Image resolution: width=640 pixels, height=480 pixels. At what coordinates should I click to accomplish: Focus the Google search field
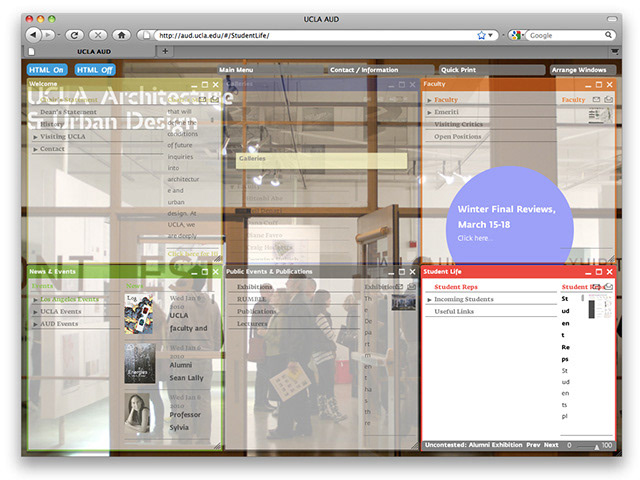[x=565, y=36]
